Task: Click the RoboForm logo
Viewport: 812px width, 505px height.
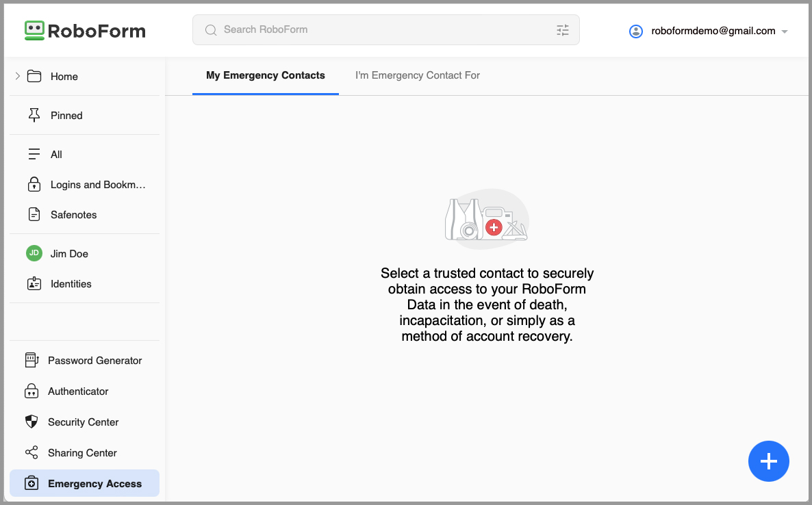Action: (x=85, y=31)
